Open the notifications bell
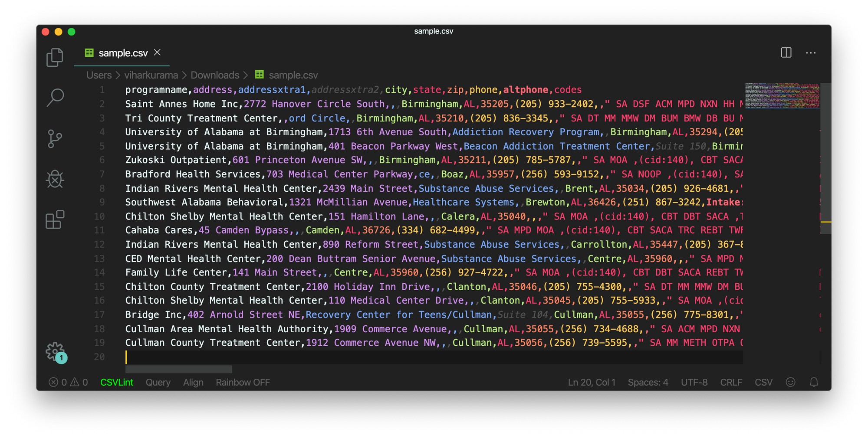This screenshot has width=868, height=439. (814, 382)
